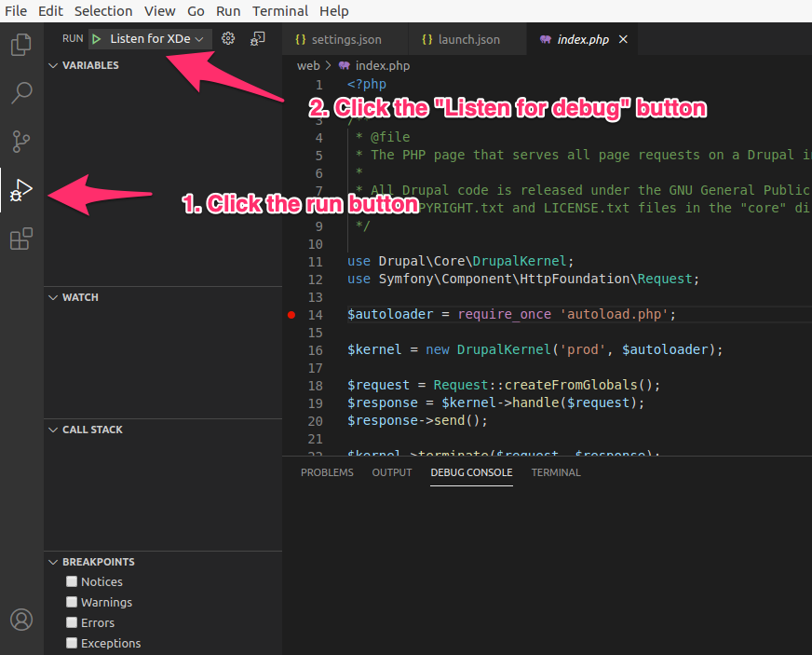Open the Search view in the activity bar

(x=21, y=93)
